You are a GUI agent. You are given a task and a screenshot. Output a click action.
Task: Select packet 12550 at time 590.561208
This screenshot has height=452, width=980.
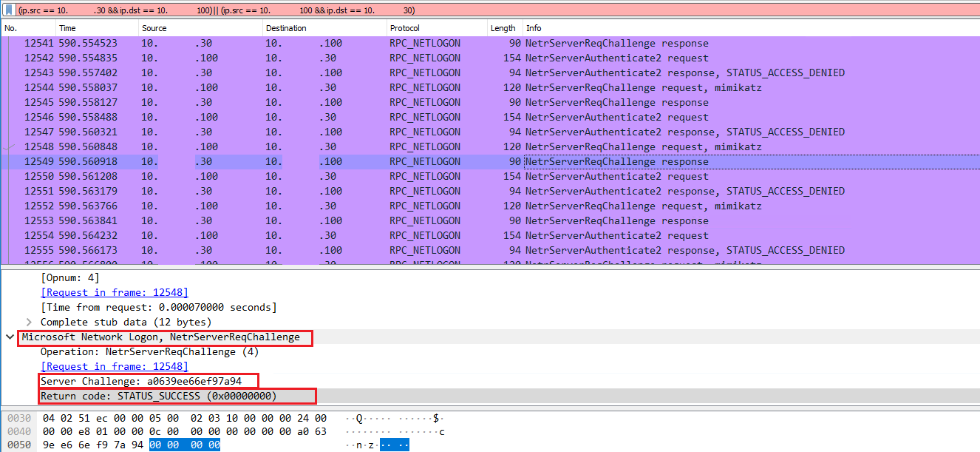coord(490,176)
